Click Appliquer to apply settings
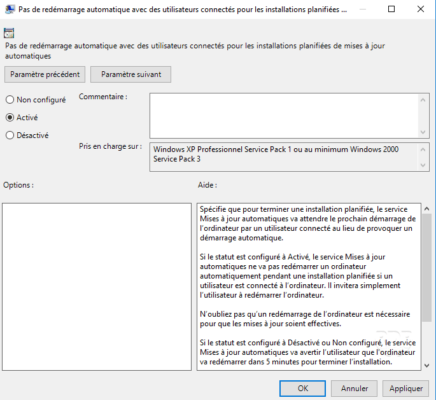436x400 pixels. tap(406, 388)
